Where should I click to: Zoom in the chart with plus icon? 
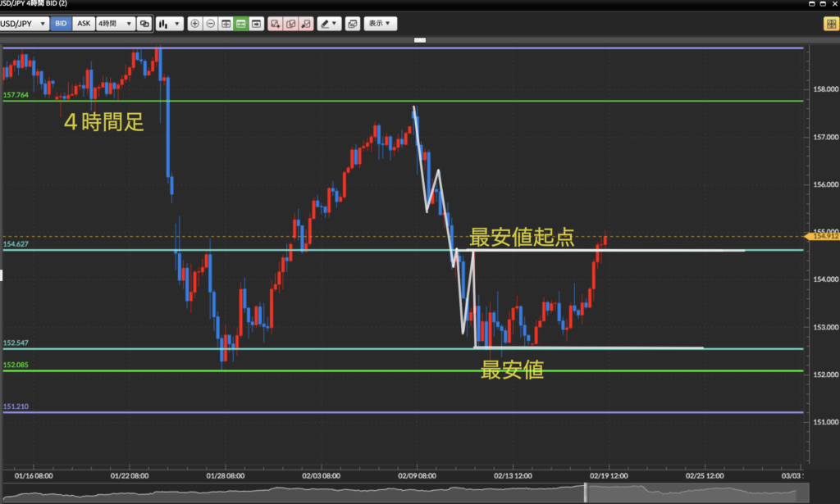(194, 24)
